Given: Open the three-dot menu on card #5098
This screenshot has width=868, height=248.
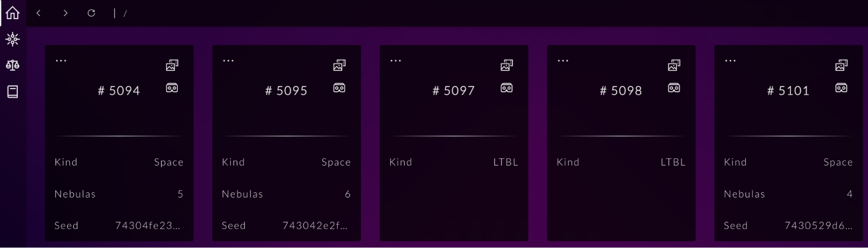Looking at the screenshot, I should [x=563, y=60].
